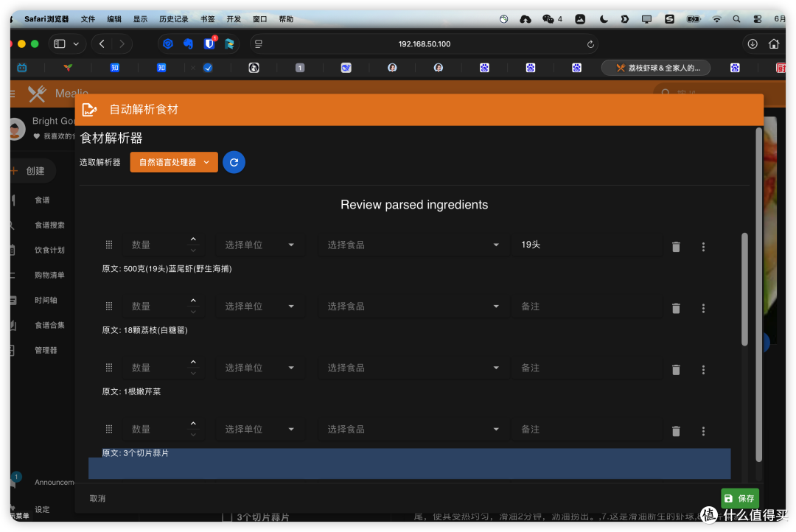This screenshot has height=532, width=796.
Task: Open Control Center in menu bar
Action: (758, 18)
